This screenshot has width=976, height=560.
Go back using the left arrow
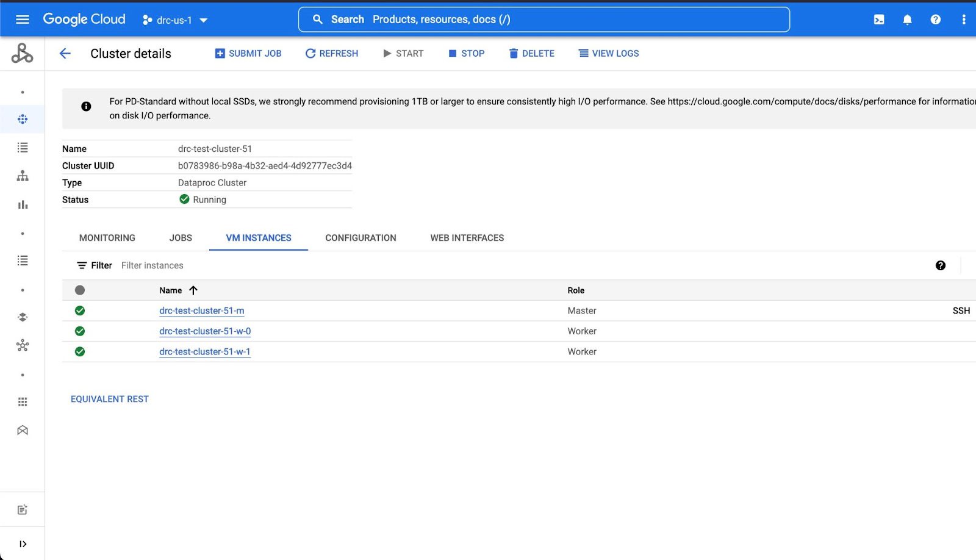(65, 54)
